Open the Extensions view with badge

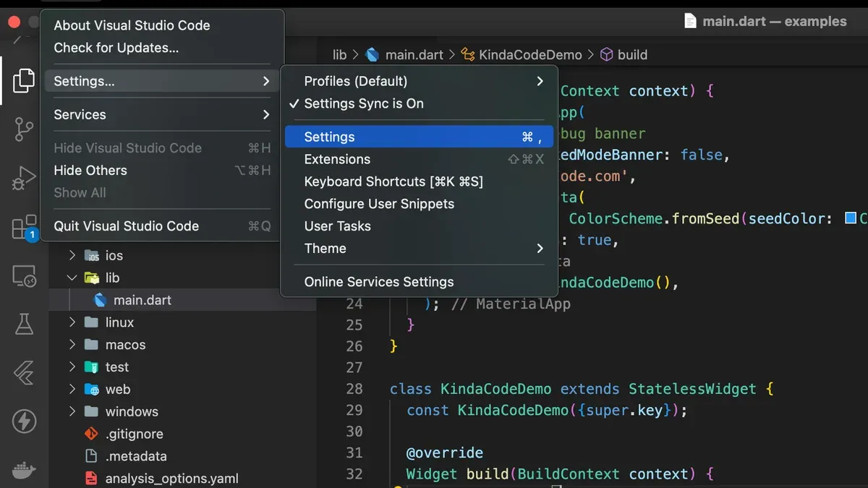(x=25, y=227)
